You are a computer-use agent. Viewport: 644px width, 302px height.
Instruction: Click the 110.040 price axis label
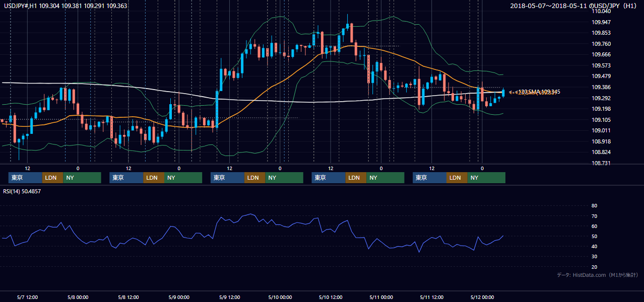pos(601,11)
